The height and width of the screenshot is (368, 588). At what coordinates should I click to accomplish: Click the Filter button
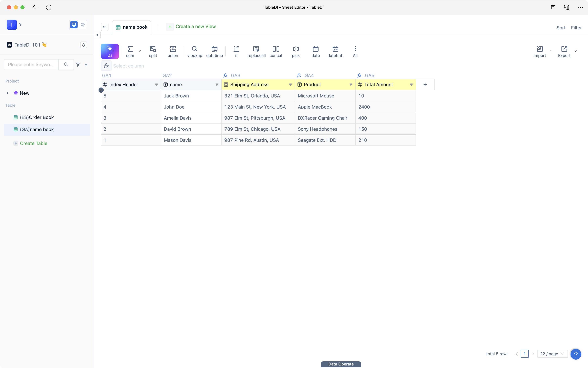(x=576, y=28)
